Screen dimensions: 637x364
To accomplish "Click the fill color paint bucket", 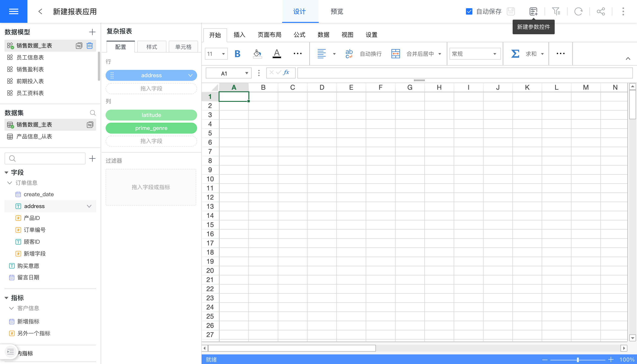I will (257, 54).
